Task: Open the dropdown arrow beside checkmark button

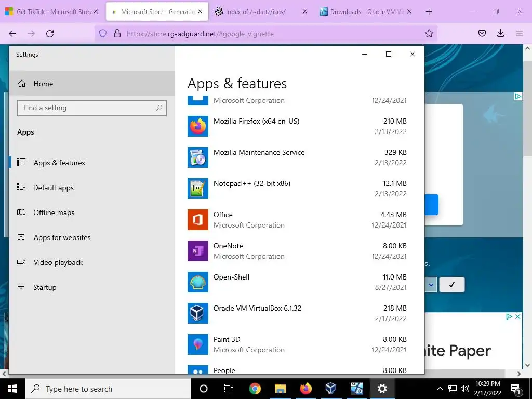Action: click(x=431, y=285)
